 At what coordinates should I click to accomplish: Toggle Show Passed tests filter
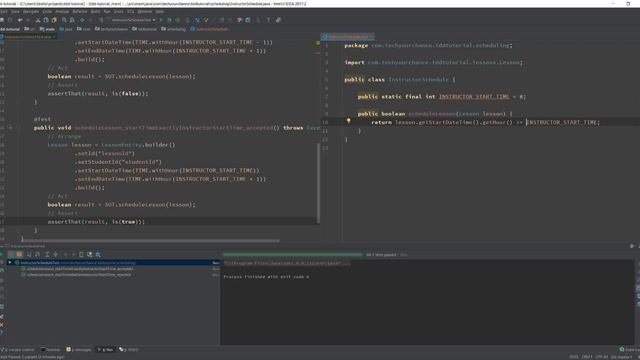(11, 254)
